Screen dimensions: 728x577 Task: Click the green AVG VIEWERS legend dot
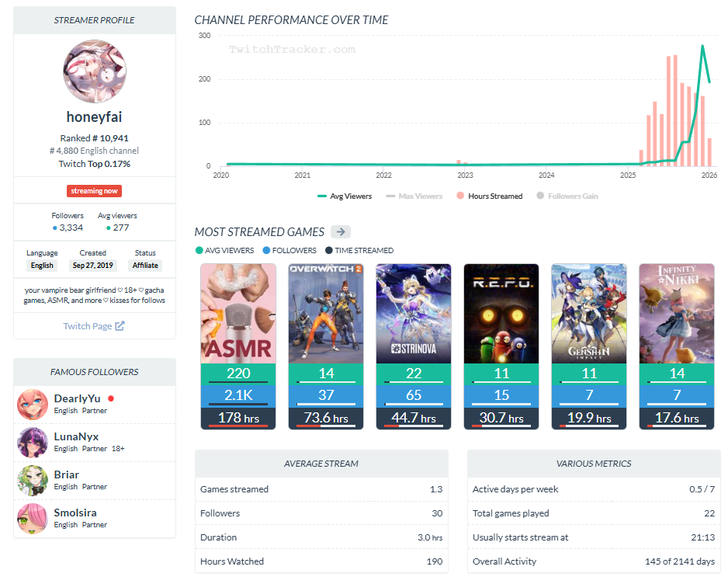click(x=199, y=250)
